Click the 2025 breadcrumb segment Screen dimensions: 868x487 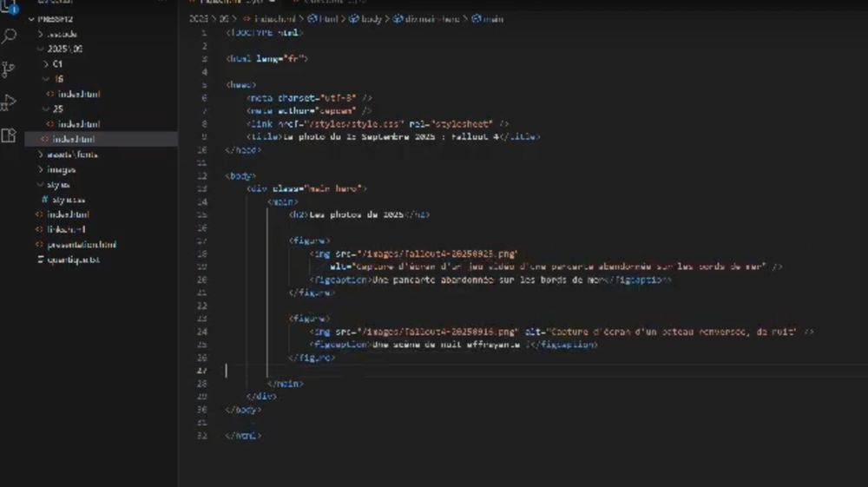pos(198,19)
